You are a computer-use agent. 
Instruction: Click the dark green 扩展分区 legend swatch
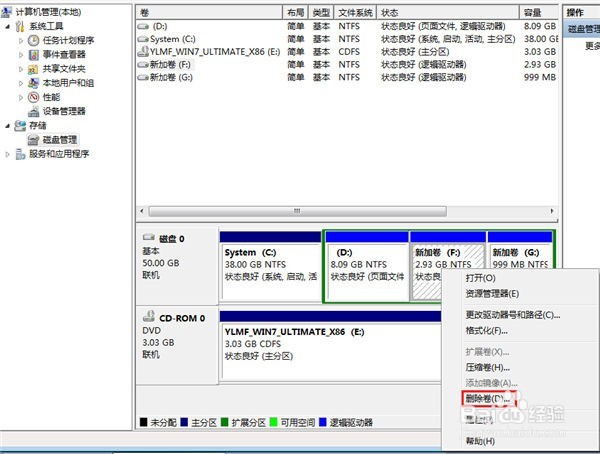(225, 422)
